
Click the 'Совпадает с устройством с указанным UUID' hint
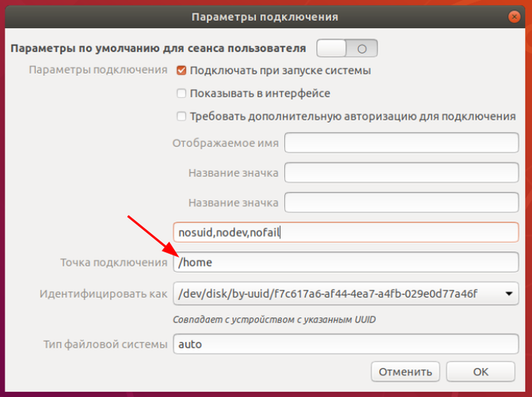(274, 320)
